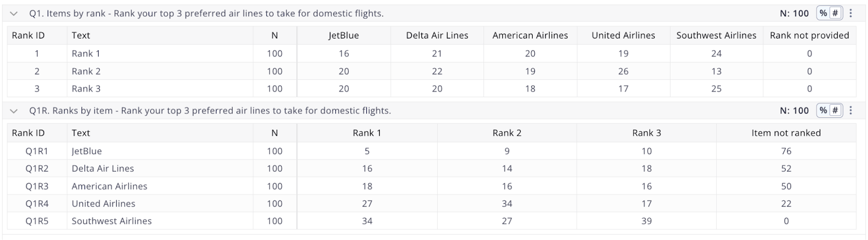Switch Q1R table to count (#) view
Screen dimensions: 868x240
coord(835,111)
